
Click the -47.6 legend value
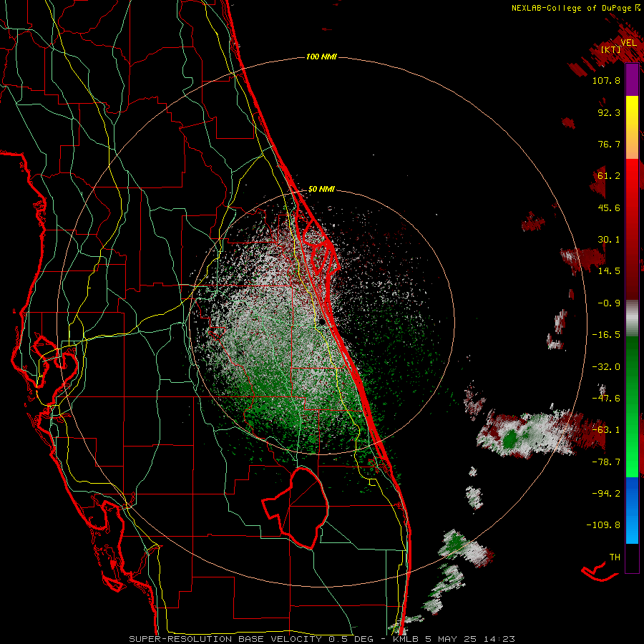pos(606,399)
